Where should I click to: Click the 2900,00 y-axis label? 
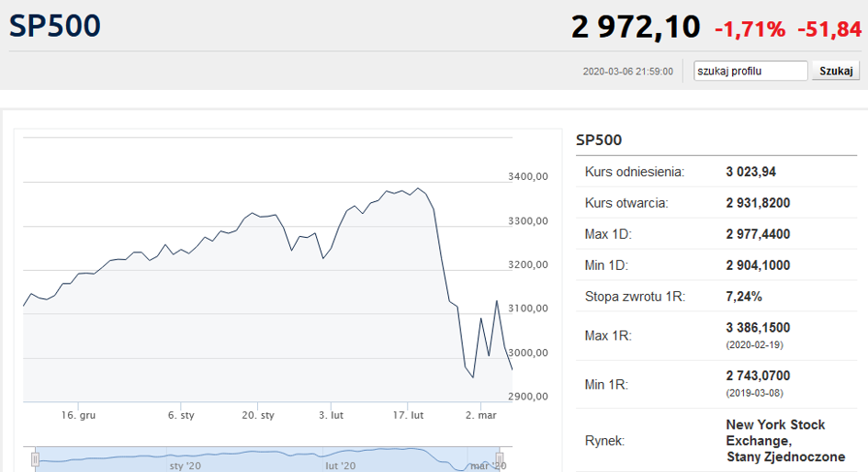pyautogui.click(x=527, y=396)
